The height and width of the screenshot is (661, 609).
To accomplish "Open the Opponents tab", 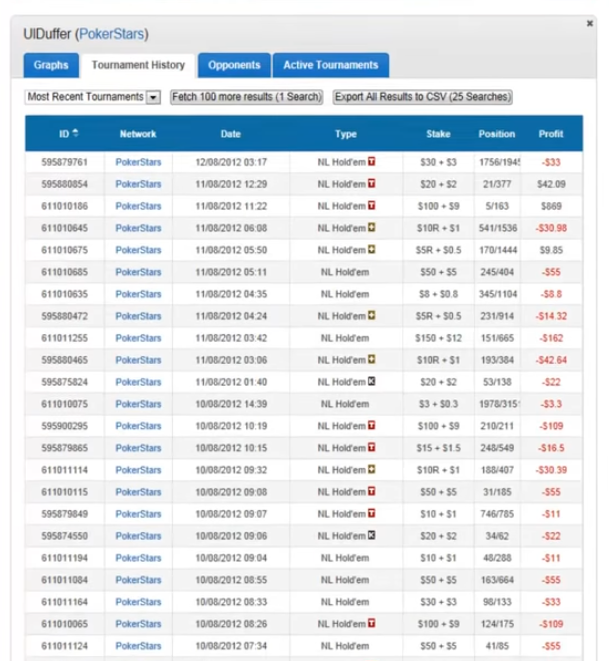I will coord(234,65).
